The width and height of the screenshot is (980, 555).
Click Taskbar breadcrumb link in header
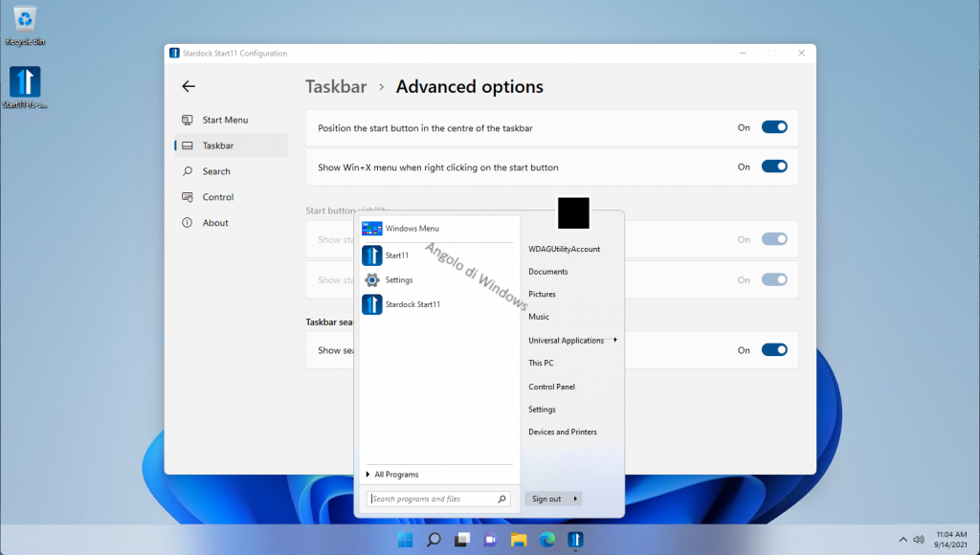[x=336, y=87]
